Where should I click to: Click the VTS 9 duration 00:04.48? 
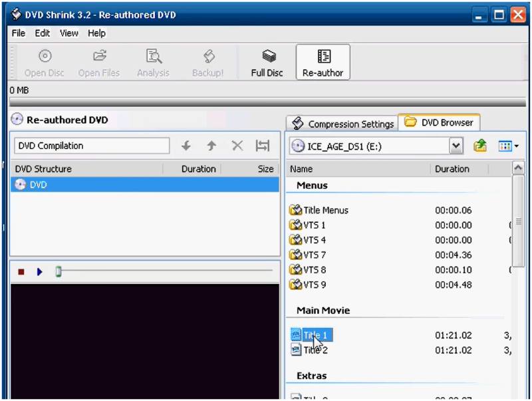(x=454, y=285)
